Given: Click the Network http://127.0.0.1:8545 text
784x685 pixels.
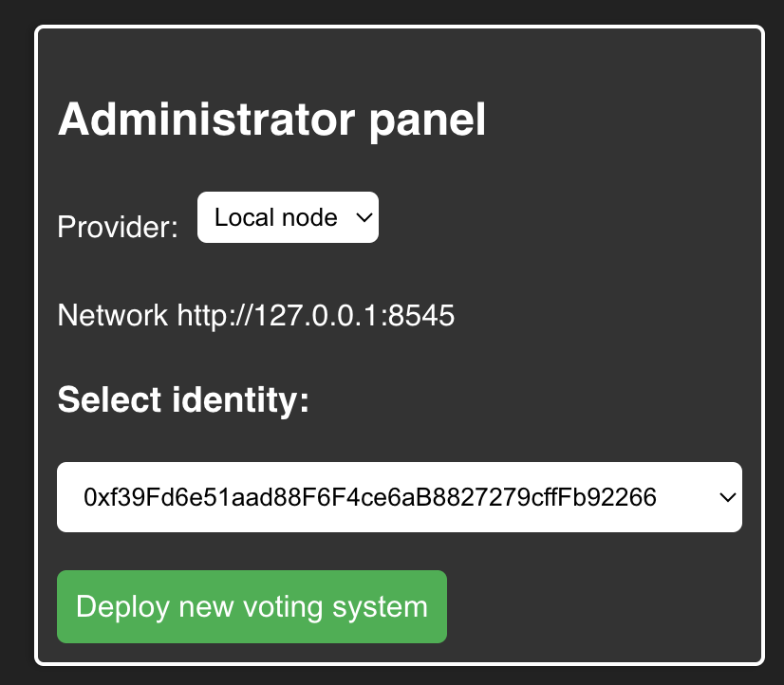Looking at the screenshot, I should [x=256, y=315].
